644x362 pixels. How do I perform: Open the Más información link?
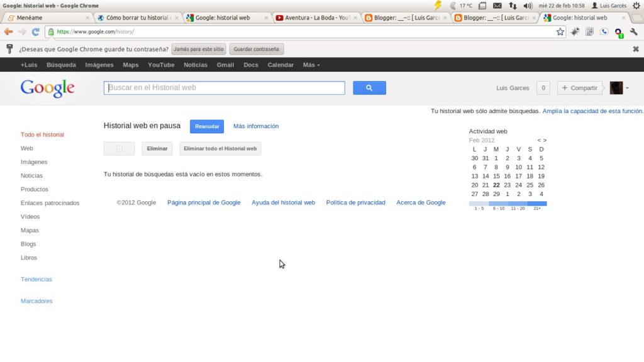256,126
